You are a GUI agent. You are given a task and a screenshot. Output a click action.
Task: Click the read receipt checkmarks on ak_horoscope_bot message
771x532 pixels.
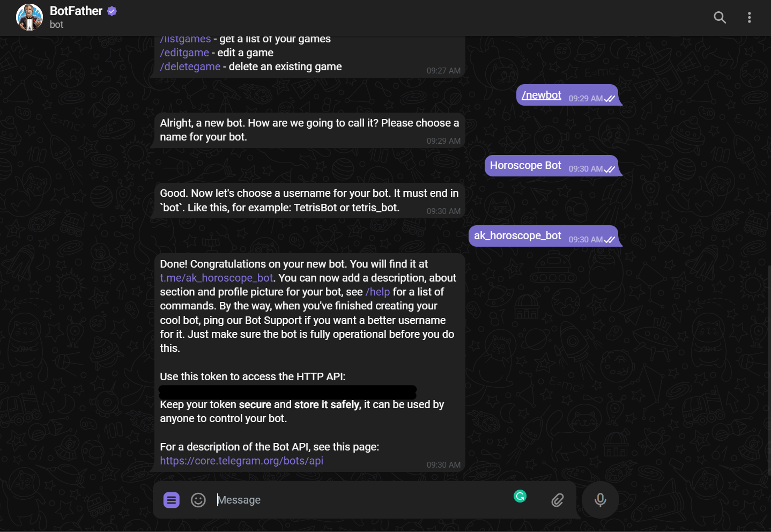pos(609,240)
